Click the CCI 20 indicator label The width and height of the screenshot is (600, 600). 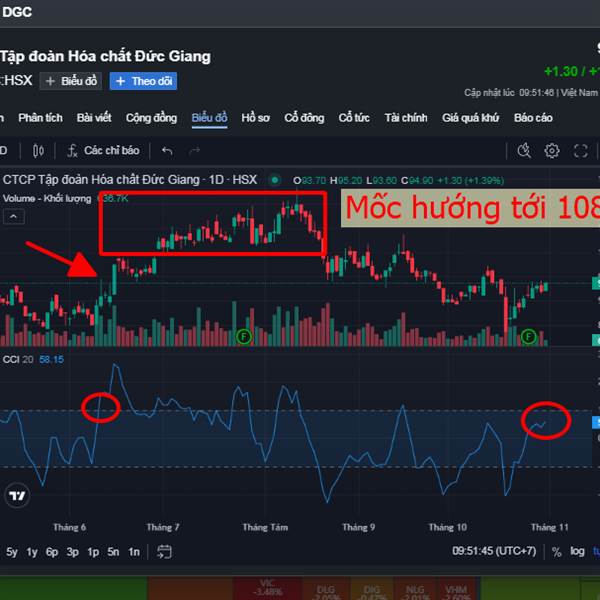pos(18,359)
